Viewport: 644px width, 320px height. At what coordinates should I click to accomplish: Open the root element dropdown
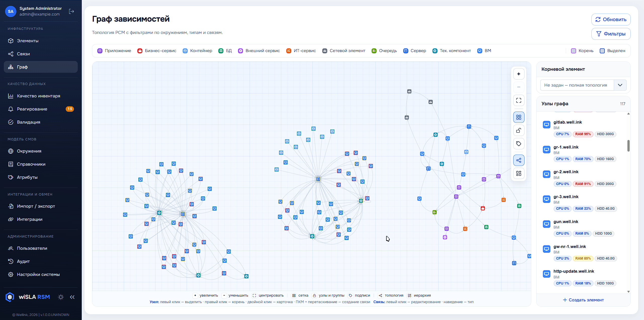click(x=583, y=85)
